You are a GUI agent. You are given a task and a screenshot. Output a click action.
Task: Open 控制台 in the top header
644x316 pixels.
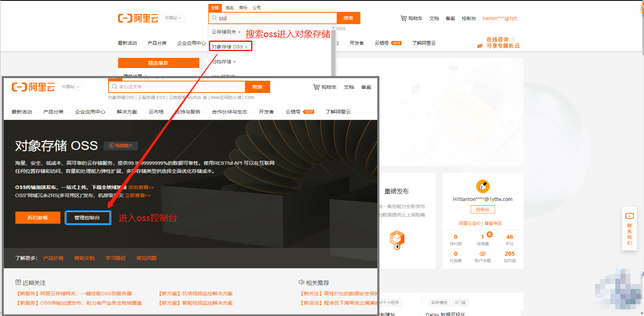point(468,18)
